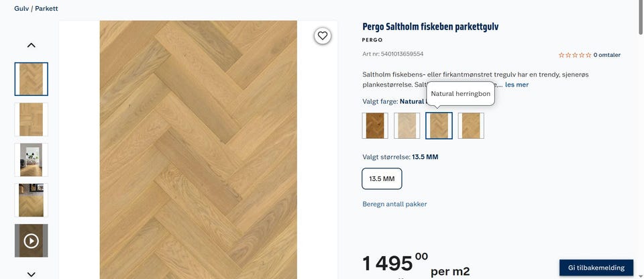The image size is (644, 279).
Task: Add product to favorites with heart icon
Action: coord(323,36)
